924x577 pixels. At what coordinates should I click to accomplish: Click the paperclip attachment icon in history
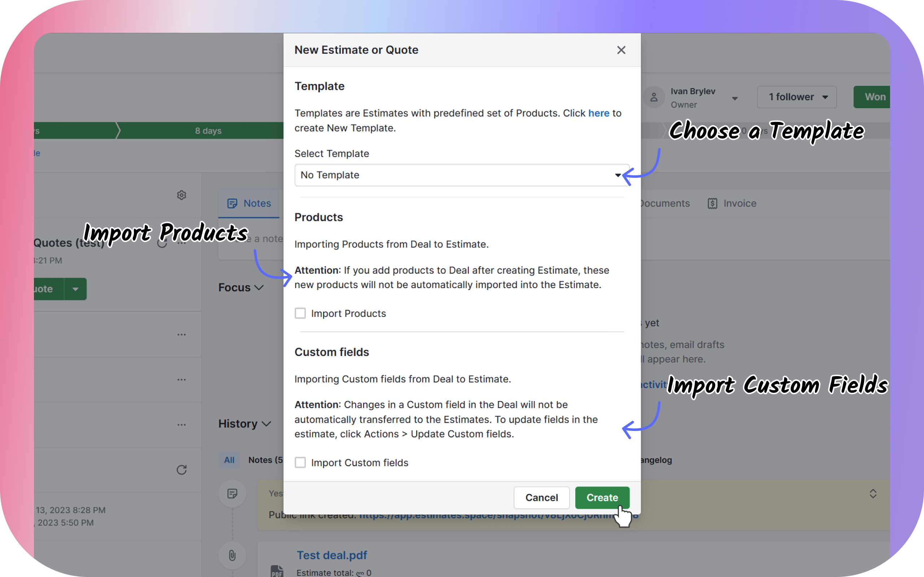[232, 555]
